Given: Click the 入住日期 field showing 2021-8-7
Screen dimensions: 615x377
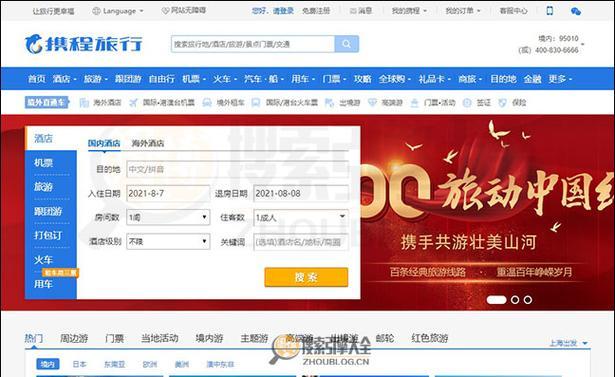Looking at the screenshot, I should 168,193.
